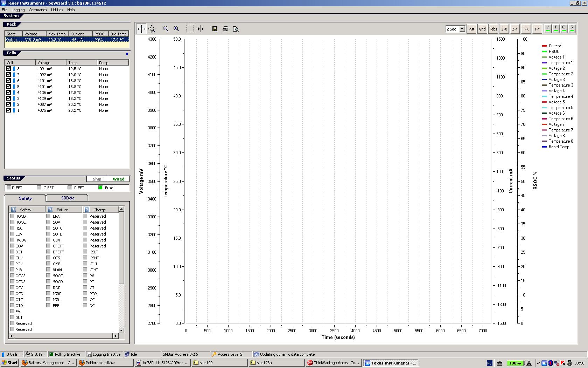The width and height of the screenshot is (588, 368).
Task: Zoom in on the chart
Action: 176,29
